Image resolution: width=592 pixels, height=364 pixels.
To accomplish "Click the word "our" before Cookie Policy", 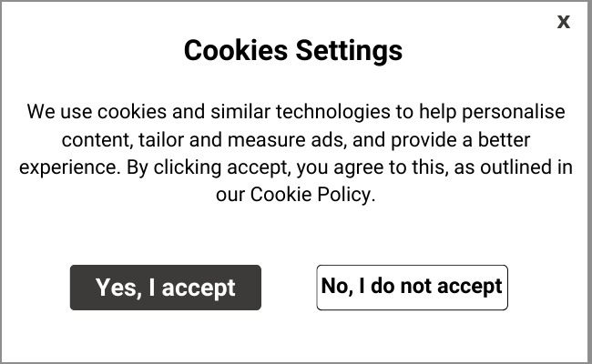I will [x=230, y=195].
